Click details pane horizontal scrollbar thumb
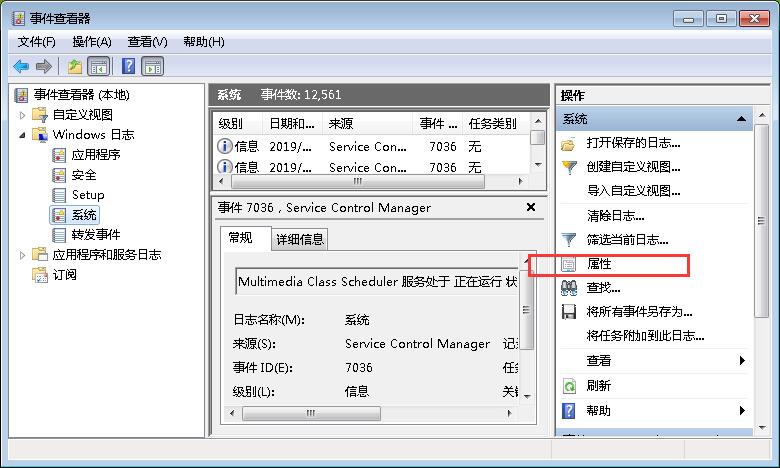Screen dimensions: 780x468 click(x=311, y=413)
